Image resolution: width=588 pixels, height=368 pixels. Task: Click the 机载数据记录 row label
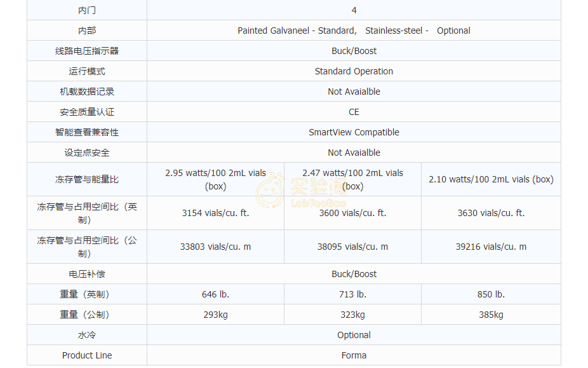(x=87, y=92)
